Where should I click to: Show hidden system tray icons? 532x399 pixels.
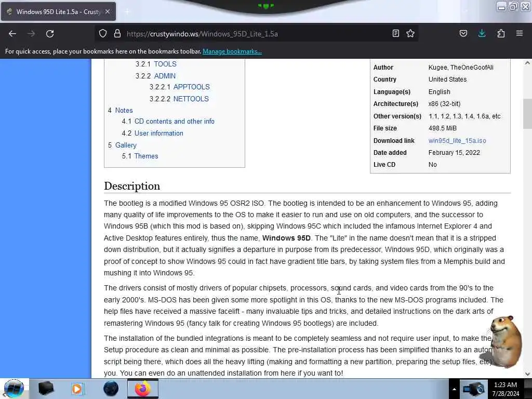pos(454,389)
